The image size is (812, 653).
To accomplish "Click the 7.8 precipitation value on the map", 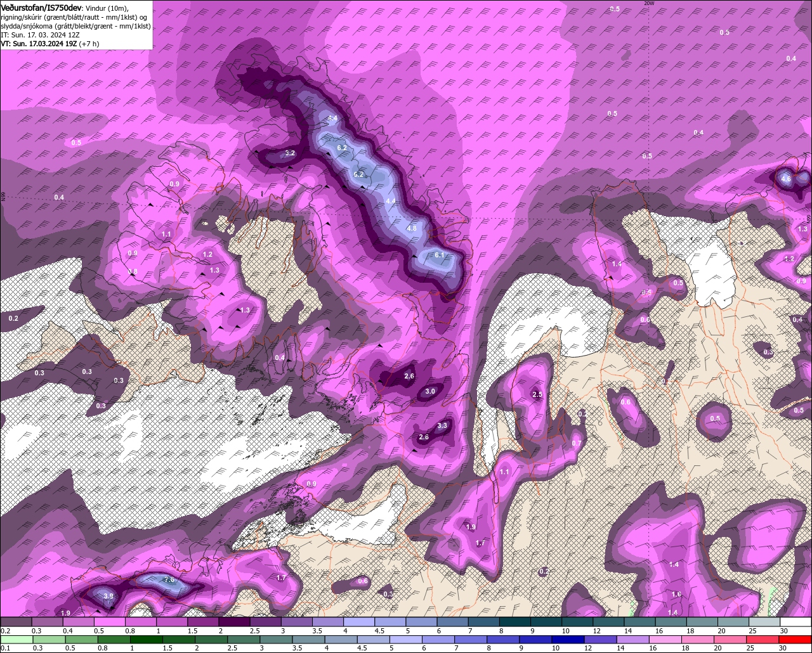I will click(x=169, y=579).
